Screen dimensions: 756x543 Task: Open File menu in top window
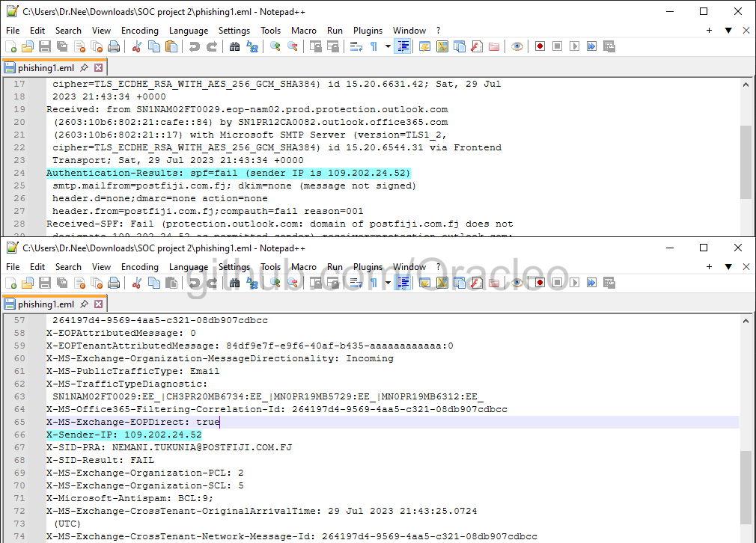[13, 31]
